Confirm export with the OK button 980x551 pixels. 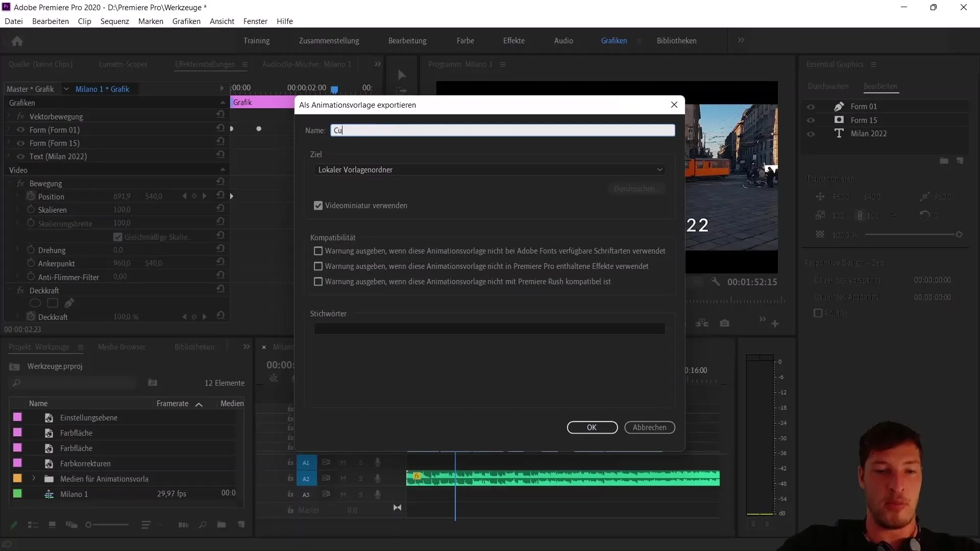(592, 428)
